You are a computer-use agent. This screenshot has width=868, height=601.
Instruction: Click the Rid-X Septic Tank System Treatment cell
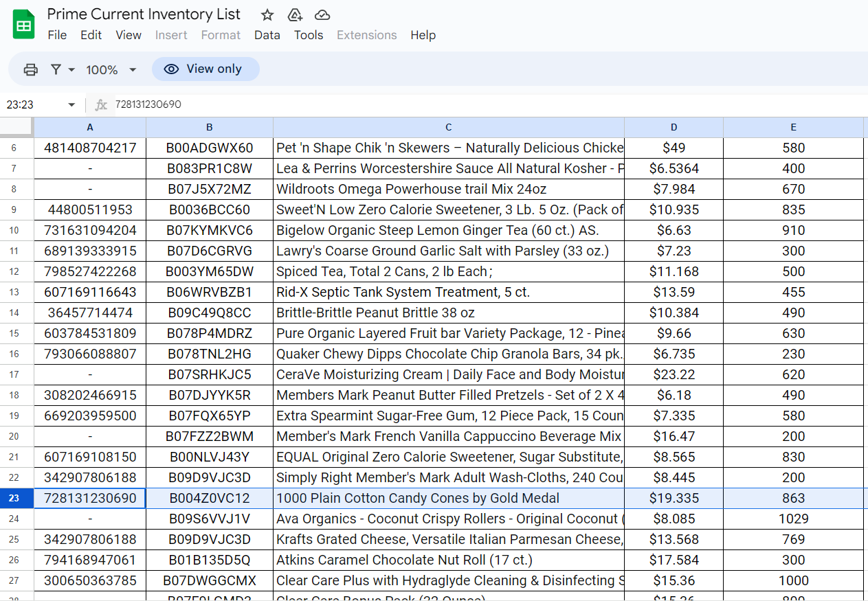click(x=449, y=292)
